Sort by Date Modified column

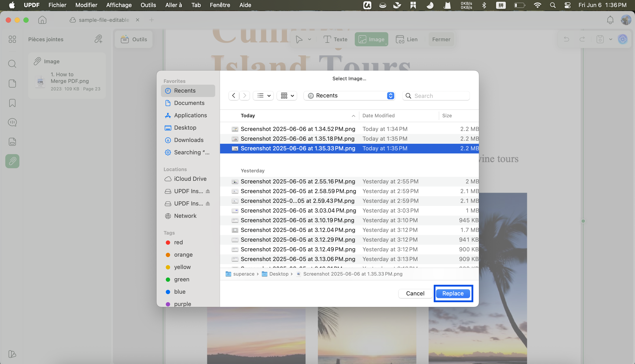[399, 116]
